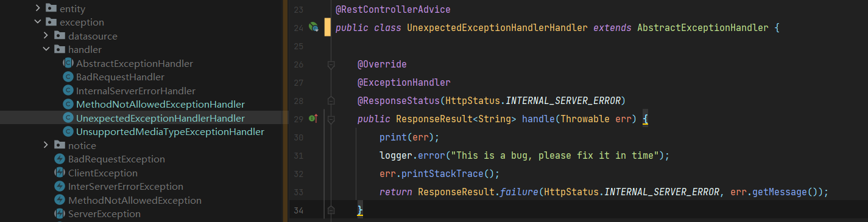Click the notice package folder icon
The height and width of the screenshot is (222, 868).
coord(59,145)
